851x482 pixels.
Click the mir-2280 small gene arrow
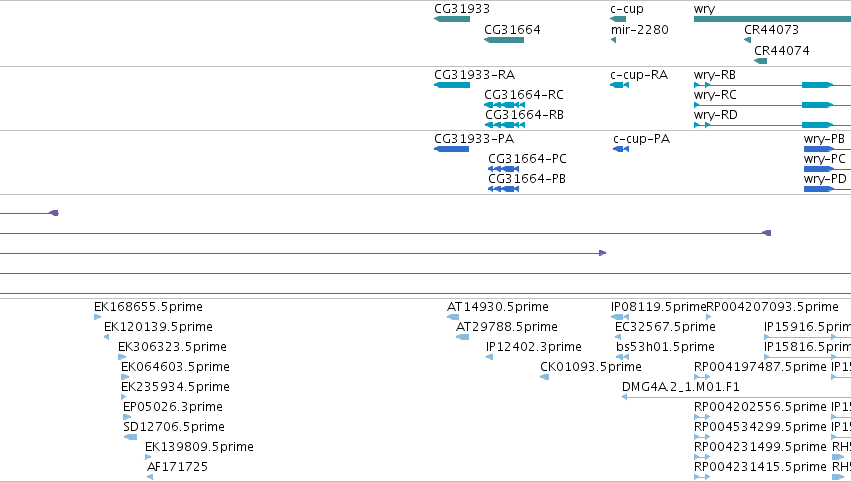614,40
